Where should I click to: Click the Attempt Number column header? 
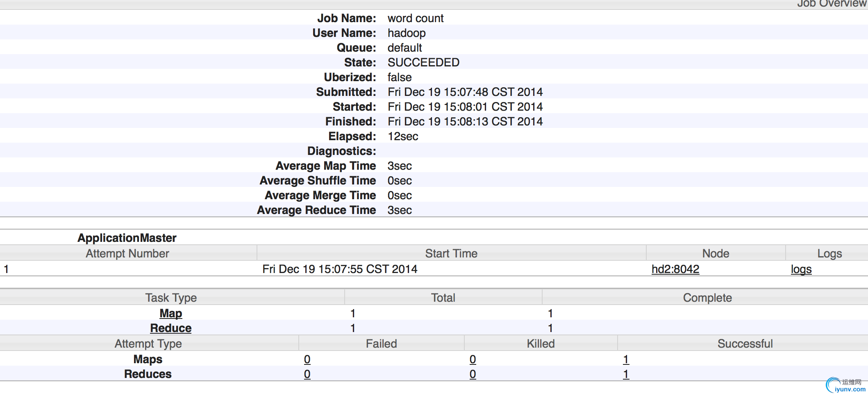[127, 253]
